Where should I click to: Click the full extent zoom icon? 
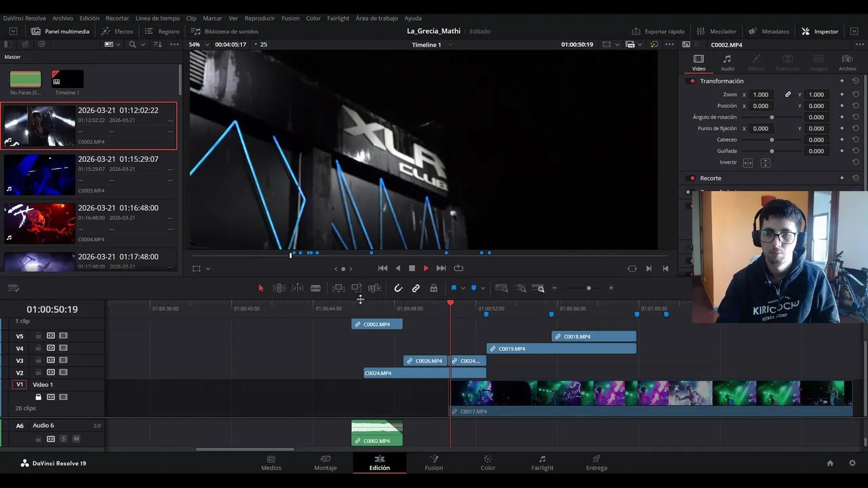pos(502,288)
